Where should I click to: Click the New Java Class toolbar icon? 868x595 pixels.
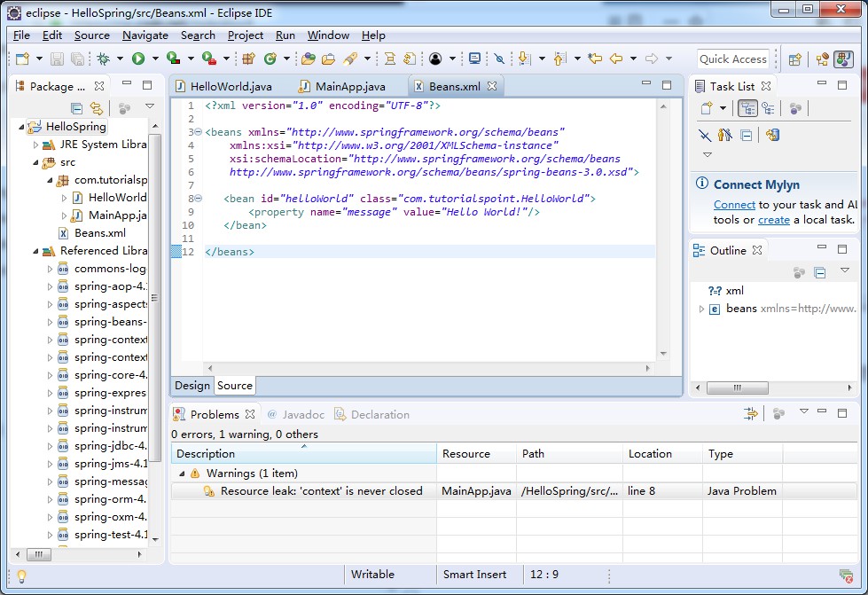270,59
